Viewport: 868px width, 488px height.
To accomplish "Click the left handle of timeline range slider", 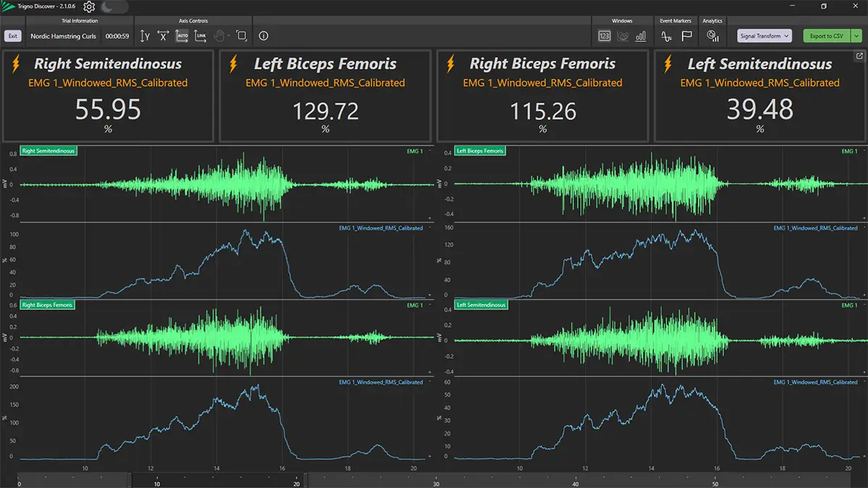I will pyautogui.click(x=130, y=480).
